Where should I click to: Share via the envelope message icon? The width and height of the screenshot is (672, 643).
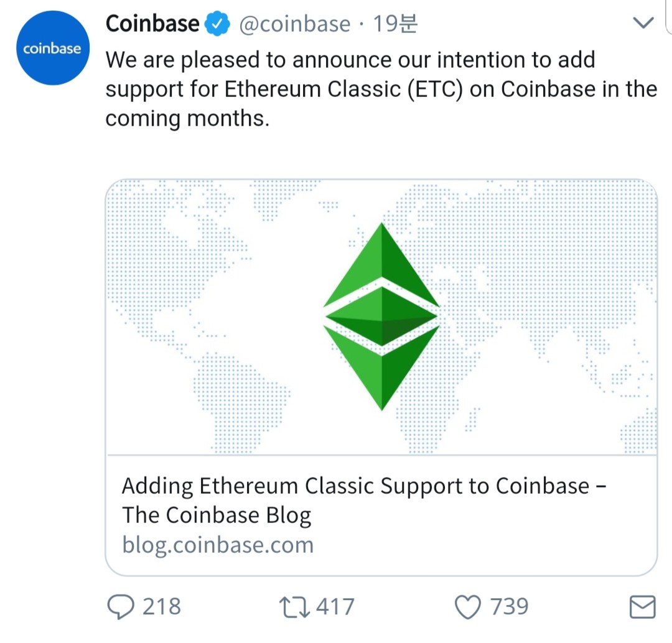[642, 607]
